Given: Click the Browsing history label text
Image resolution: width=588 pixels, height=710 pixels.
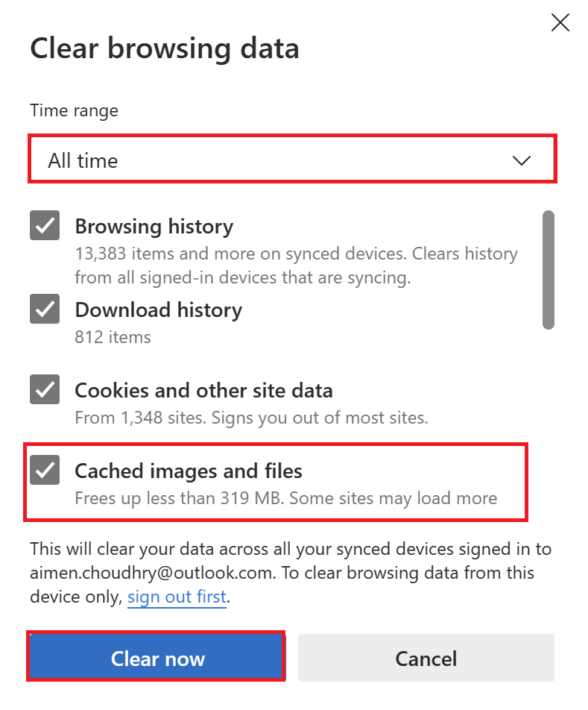Looking at the screenshot, I should pos(154,226).
